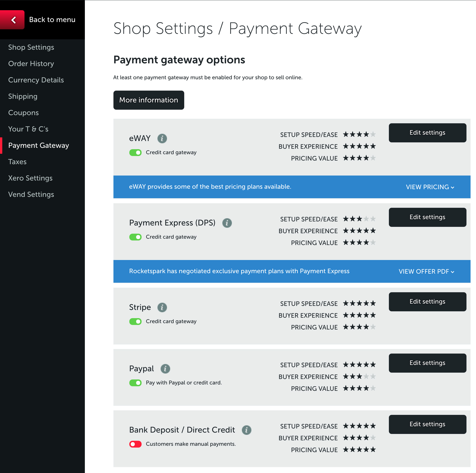Click Bank Deposit Buyer Experience stars
476x473 pixels.
pyautogui.click(x=359, y=438)
